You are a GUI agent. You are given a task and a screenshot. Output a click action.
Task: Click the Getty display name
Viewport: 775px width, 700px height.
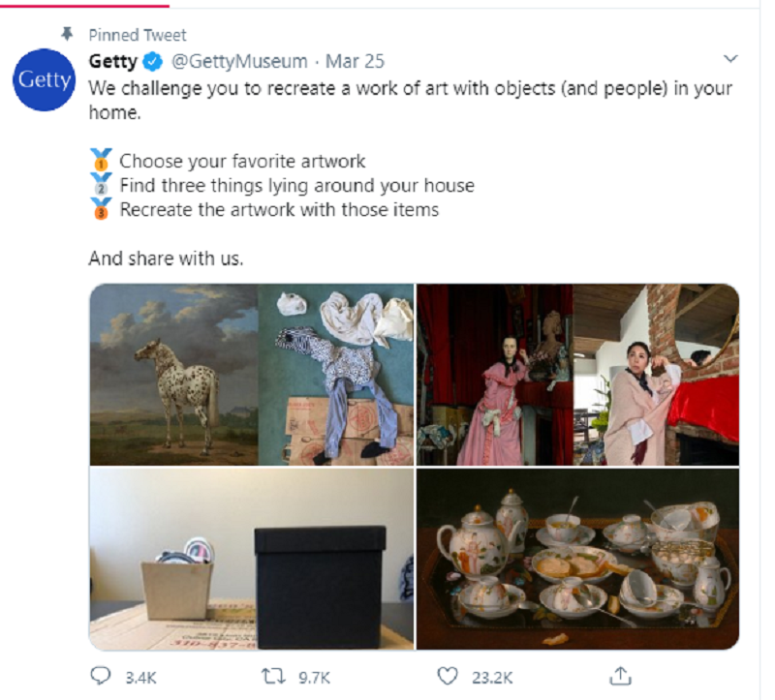[x=113, y=62]
